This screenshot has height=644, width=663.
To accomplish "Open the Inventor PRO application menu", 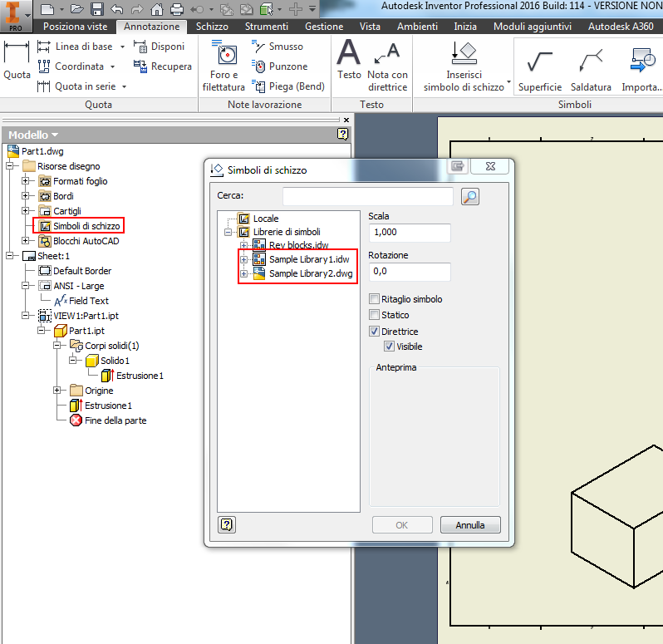I will click(16, 16).
